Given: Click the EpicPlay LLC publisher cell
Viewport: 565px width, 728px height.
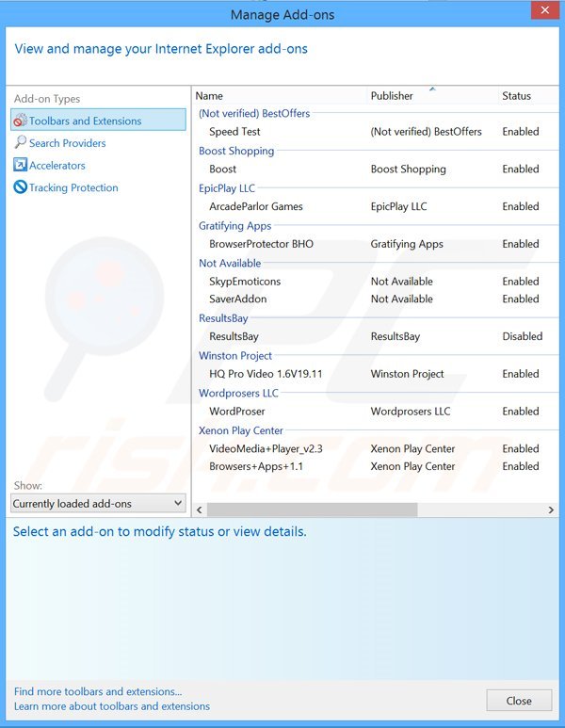Looking at the screenshot, I should pyautogui.click(x=398, y=206).
